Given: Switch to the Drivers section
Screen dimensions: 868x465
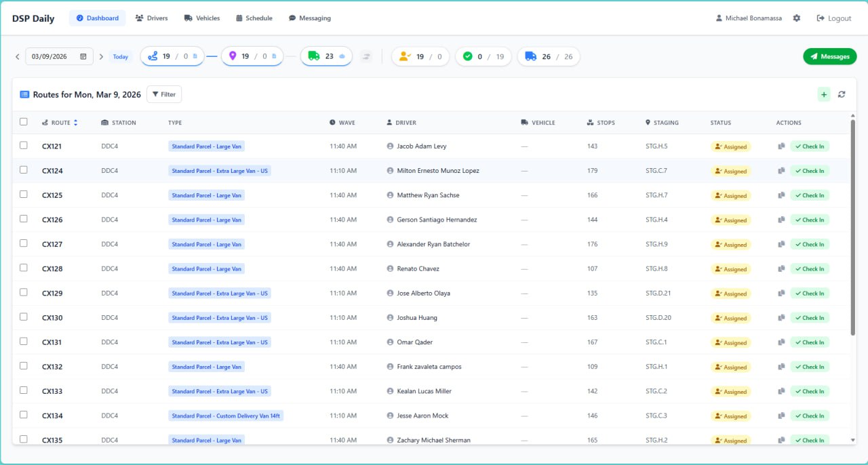Looking at the screenshot, I should point(151,18).
